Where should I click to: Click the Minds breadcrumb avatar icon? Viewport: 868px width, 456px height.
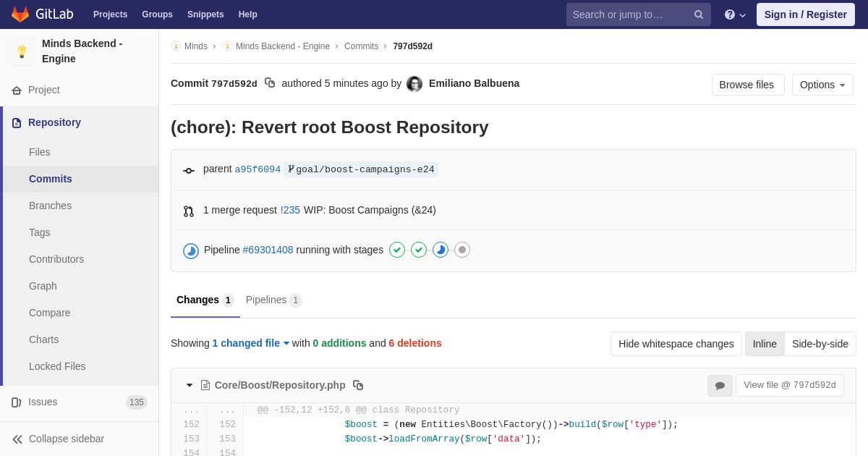[176, 46]
